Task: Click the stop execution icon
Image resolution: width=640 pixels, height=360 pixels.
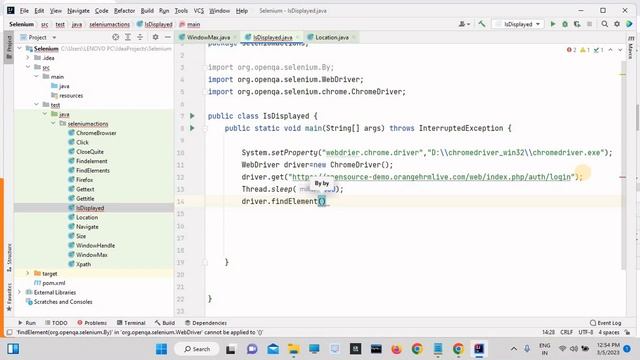Action: pyautogui.click(x=589, y=24)
